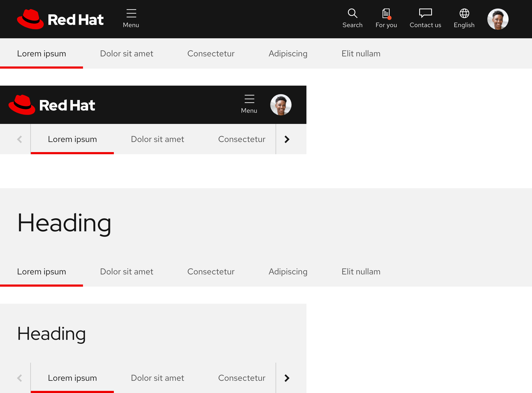Select the Lorem ipsum tab top nav
This screenshot has width=532, height=393.
[x=41, y=53]
